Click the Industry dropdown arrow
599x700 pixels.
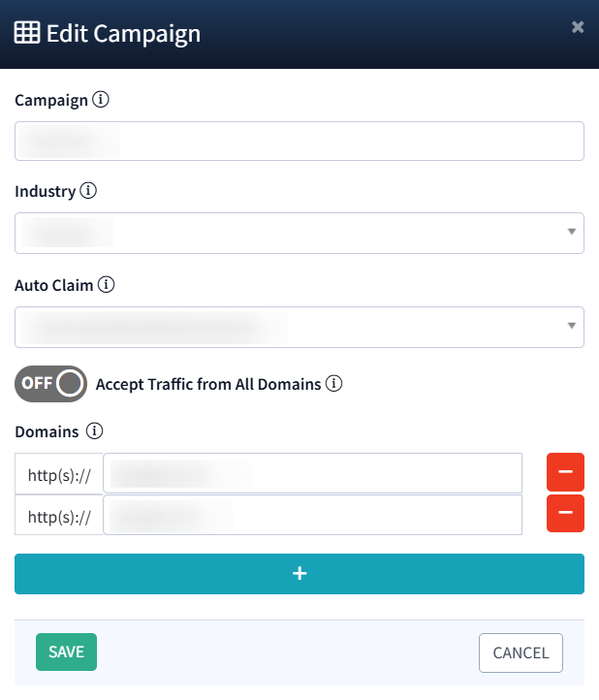coord(571,233)
